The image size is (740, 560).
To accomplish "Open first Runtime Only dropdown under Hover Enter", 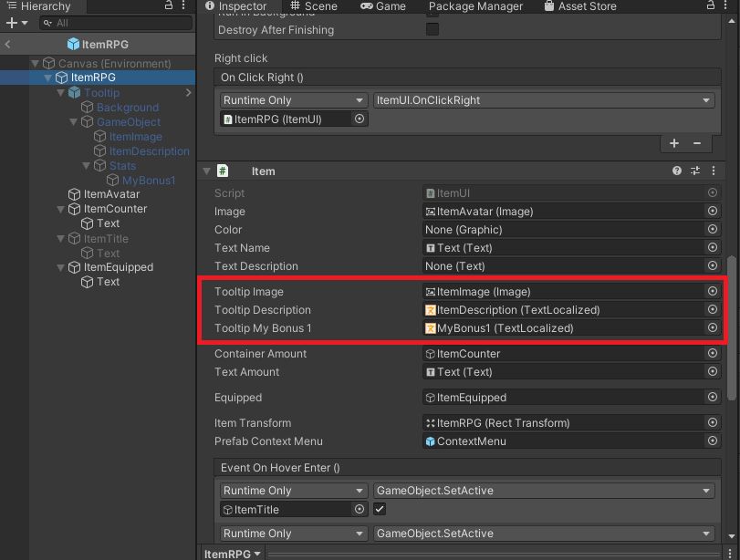I will point(294,491).
